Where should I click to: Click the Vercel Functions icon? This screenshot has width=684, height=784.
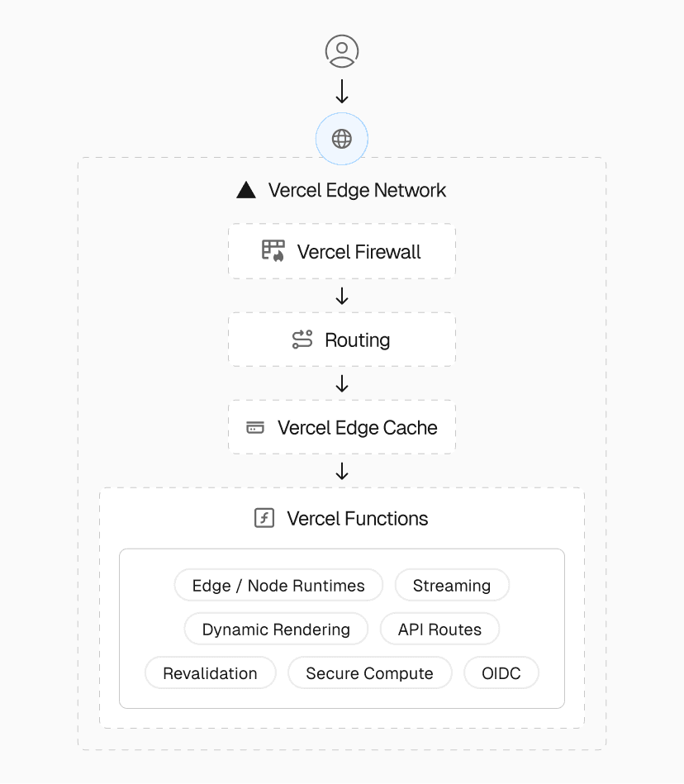click(x=264, y=519)
